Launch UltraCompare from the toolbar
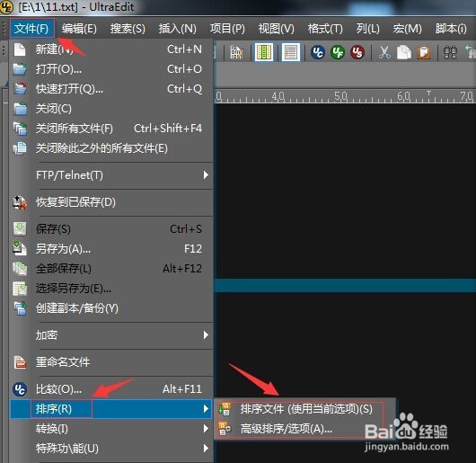The height and width of the screenshot is (463, 476). coord(318,52)
